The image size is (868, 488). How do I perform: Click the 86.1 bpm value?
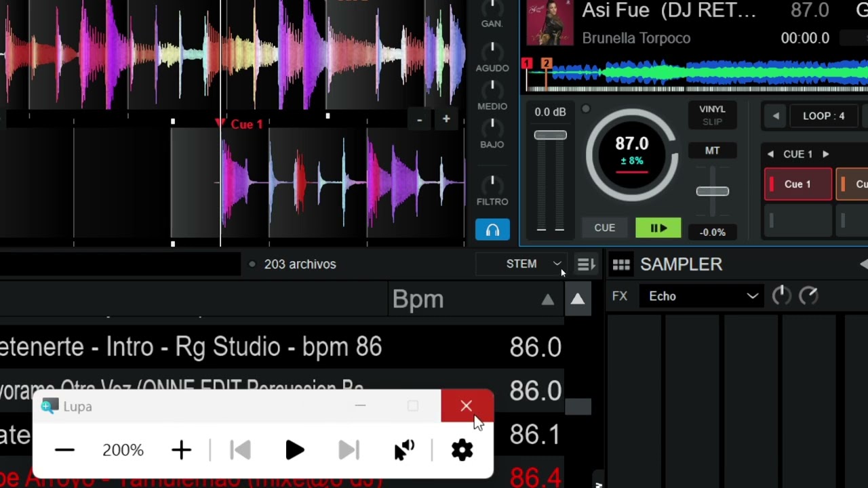(x=535, y=434)
